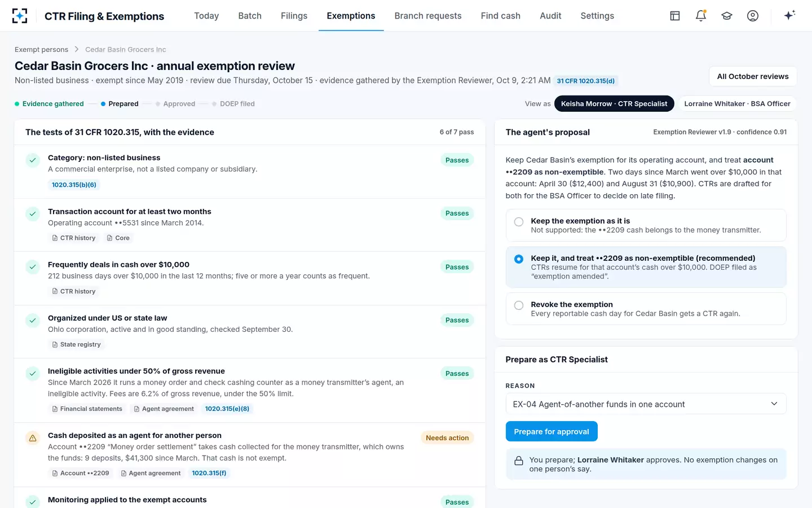Click the check icon beside Category: non-listed business

(x=33, y=160)
